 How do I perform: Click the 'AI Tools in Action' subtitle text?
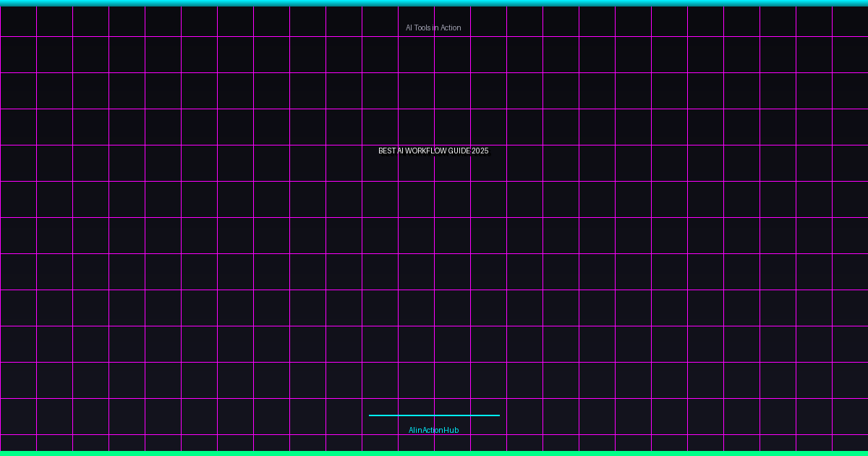[433, 28]
